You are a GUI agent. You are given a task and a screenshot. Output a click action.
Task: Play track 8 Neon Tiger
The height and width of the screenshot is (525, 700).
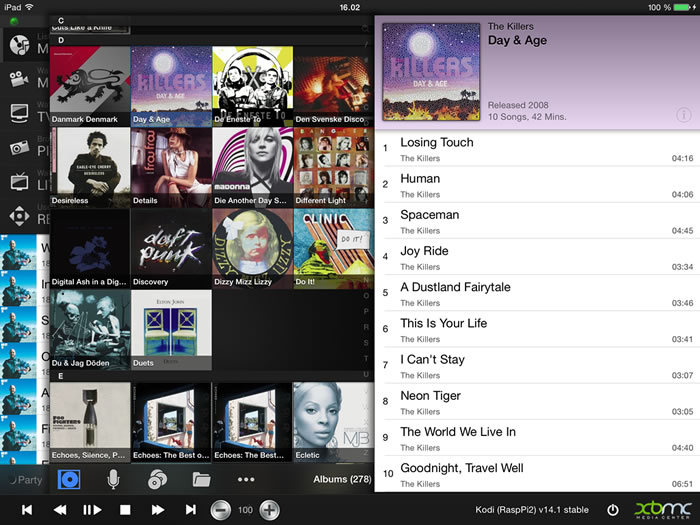tap(537, 402)
